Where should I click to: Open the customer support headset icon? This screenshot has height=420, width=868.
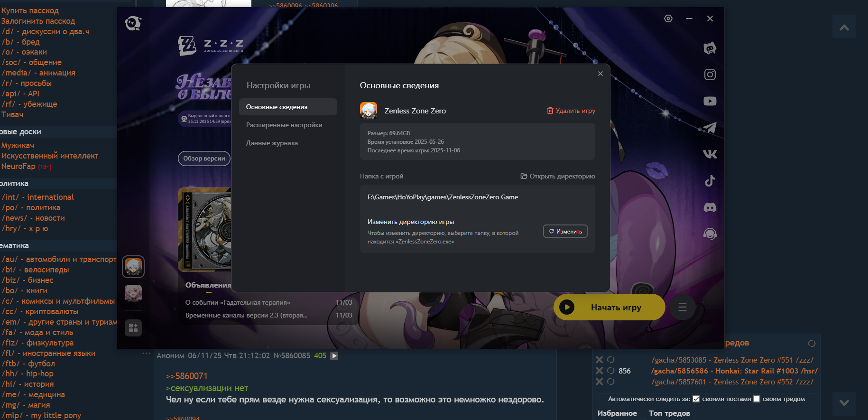click(710, 234)
